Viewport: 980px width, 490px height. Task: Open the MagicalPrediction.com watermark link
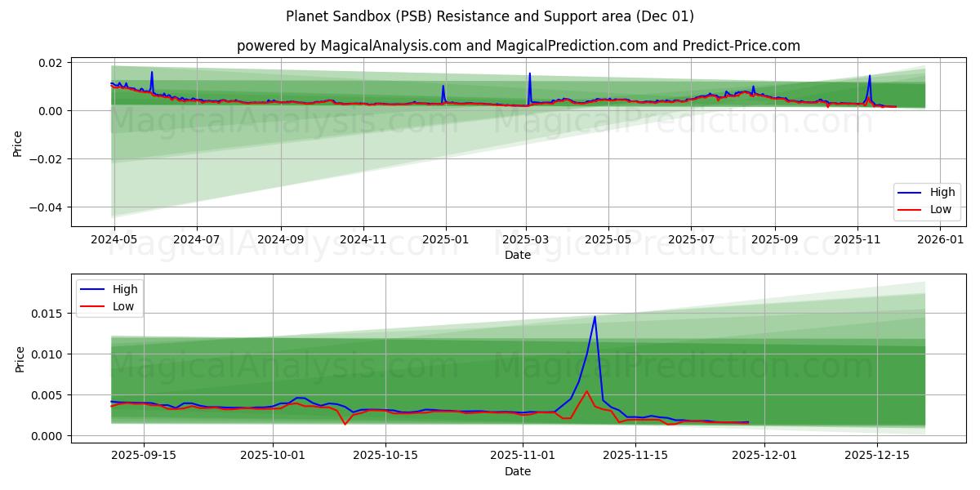coord(684,121)
